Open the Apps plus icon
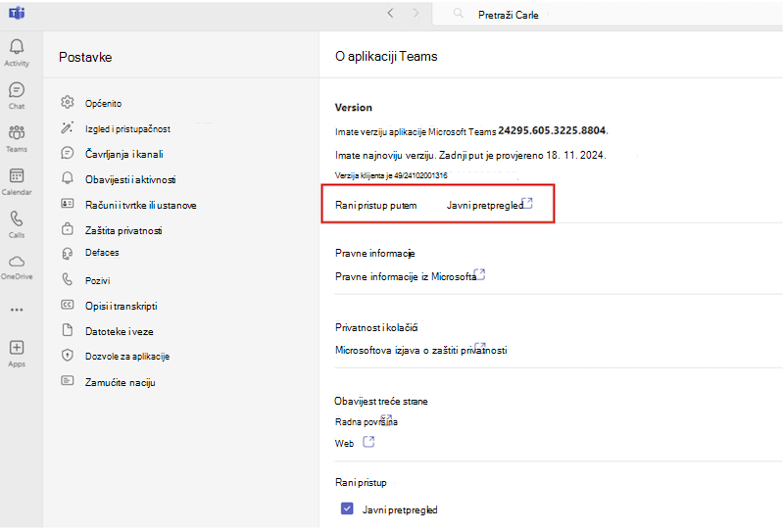The height and width of the screenshot is (532, 784). [x=17, y=348]
